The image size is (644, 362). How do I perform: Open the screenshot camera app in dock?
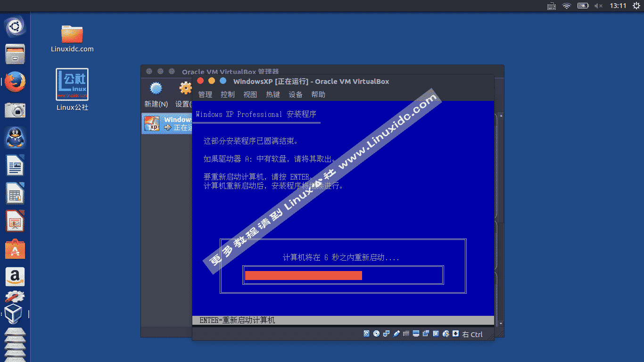click(x=15, y=110)
